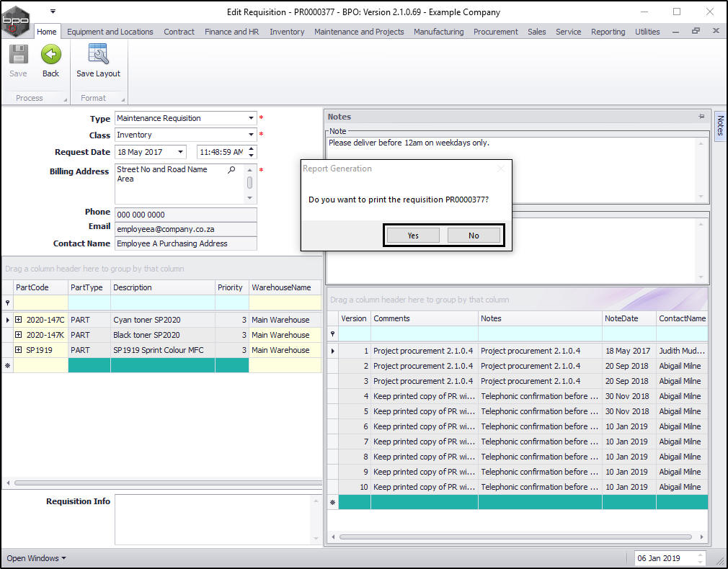The height and width of the screenshot is (569, 728).
Task: Click the quick access toolbar dropdown arrow
Action: tap(53, 12)
